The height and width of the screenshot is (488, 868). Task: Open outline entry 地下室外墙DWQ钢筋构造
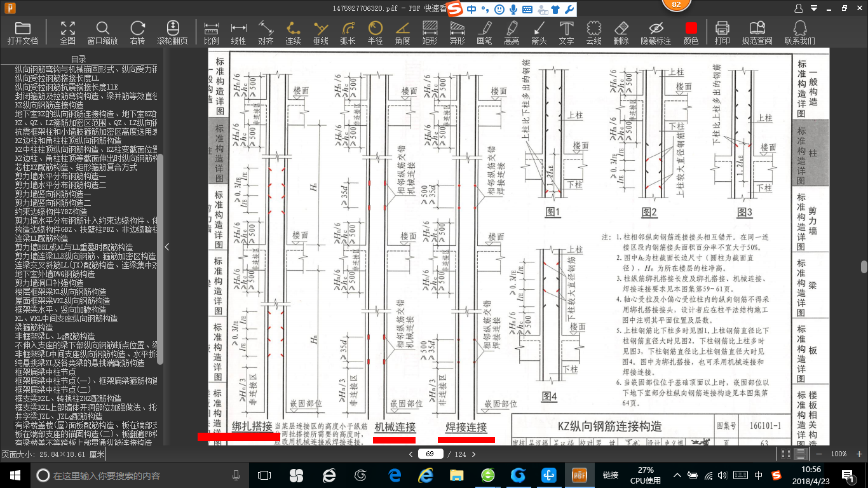[x=55, y=274]
